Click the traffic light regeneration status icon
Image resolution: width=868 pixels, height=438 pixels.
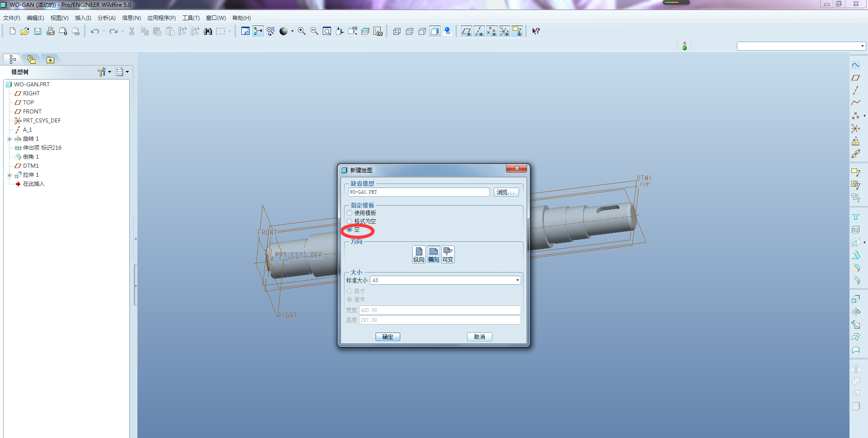click(684, 46)
